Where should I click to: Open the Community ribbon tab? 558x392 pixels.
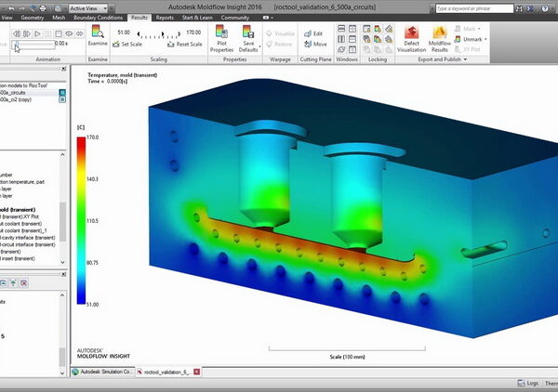point(235,18)
